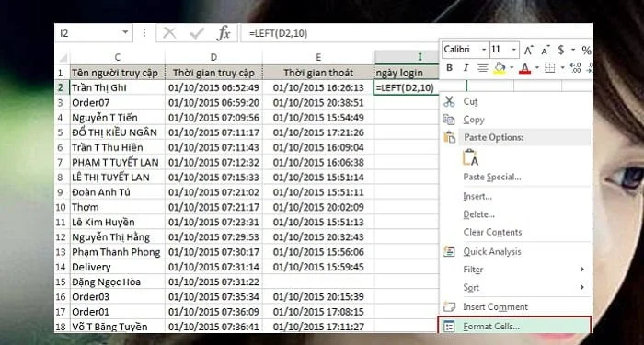
Task: Click the Paste Options clipboard icon
Action: pyautogui.click(x=450, y=137)
